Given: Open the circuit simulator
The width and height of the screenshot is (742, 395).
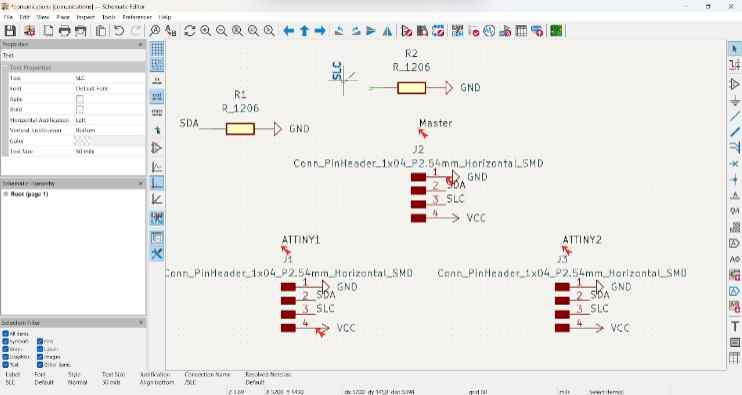Looking at the screenshot, I should (489, 31).
